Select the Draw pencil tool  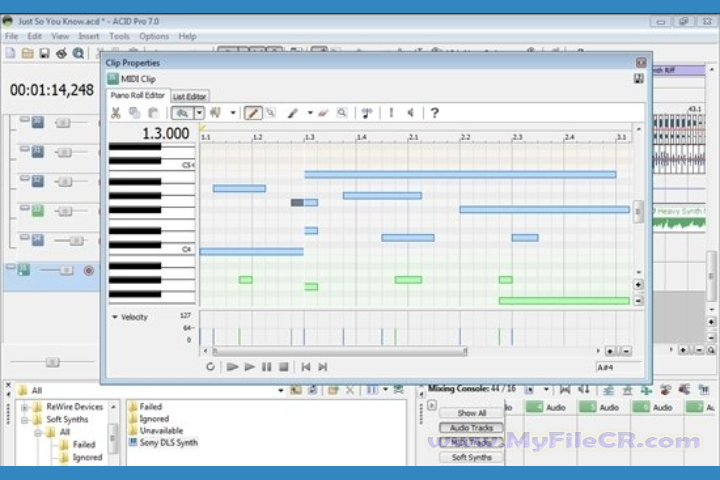click(253, 113)
